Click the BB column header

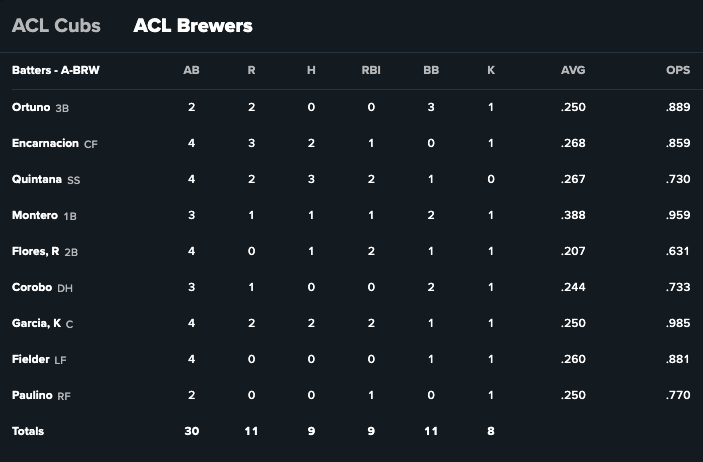[x=431, y=71]
